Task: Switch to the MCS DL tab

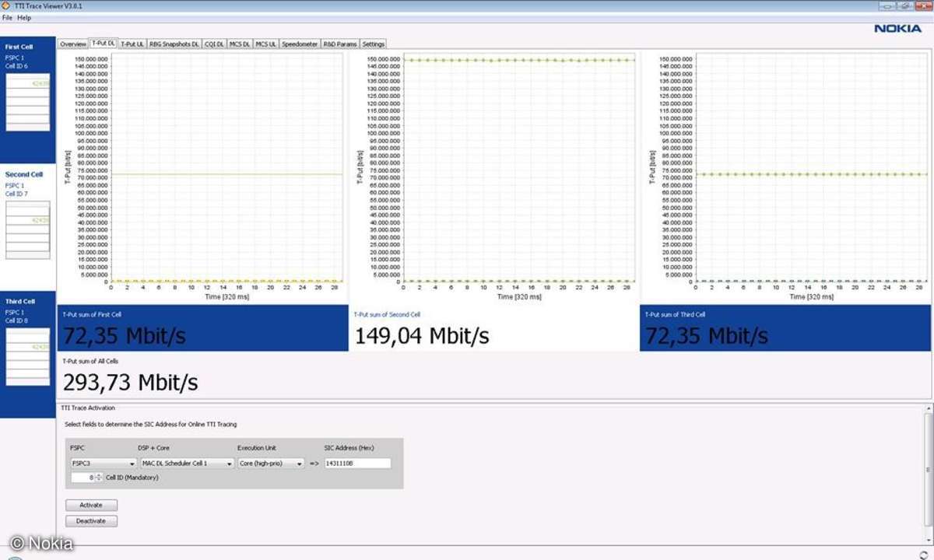Action: coord(240,44)
